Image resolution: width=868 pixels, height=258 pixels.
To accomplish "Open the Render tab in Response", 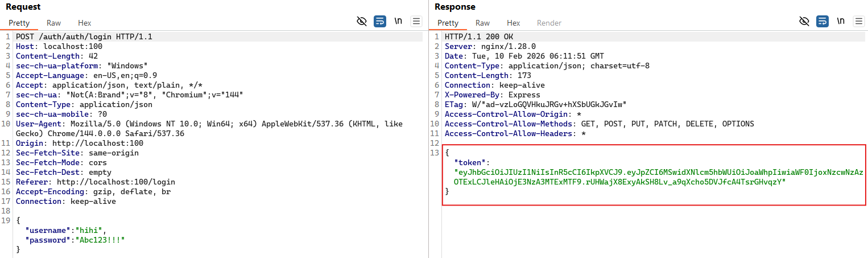I will 549,23.
